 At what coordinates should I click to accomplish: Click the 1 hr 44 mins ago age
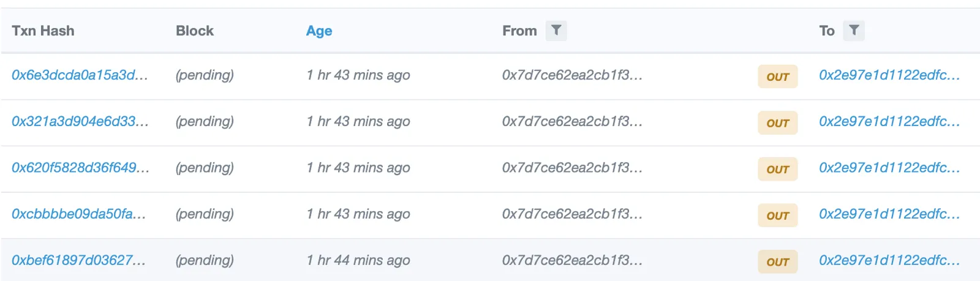pos(358,260)
